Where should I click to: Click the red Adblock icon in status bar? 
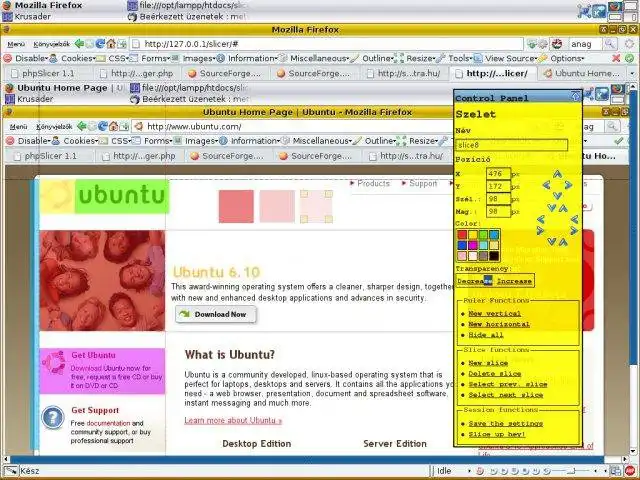[x=630, y=471]
